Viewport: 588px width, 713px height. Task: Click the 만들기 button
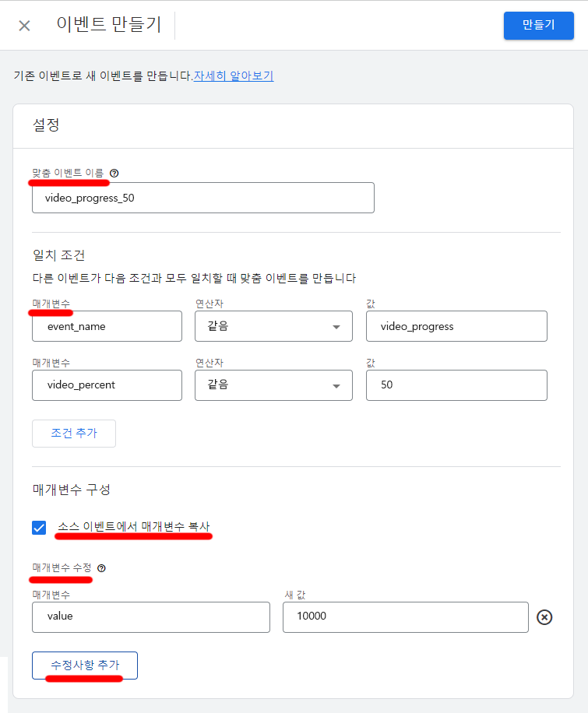(538, 26)
